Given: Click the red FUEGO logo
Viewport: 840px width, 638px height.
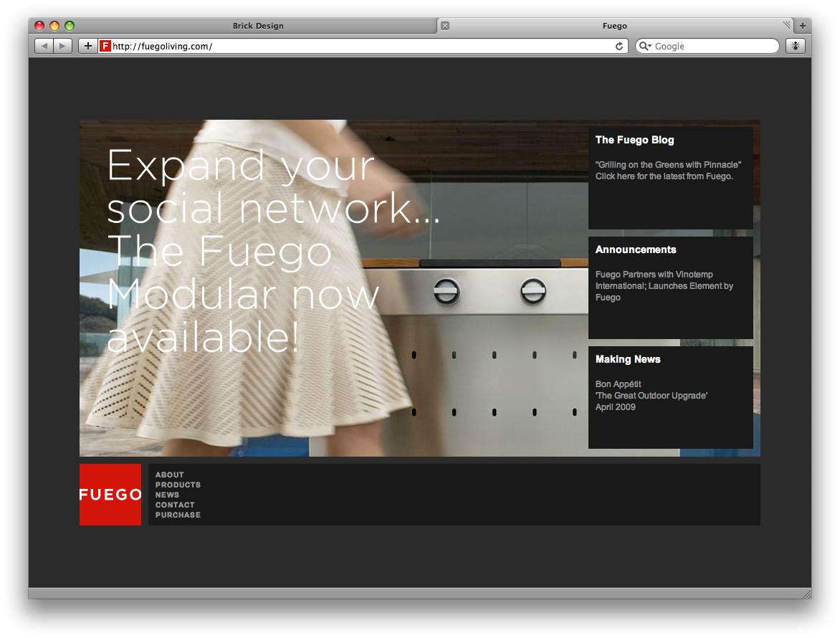Looking at the screenshot, I should pos(110,495).
